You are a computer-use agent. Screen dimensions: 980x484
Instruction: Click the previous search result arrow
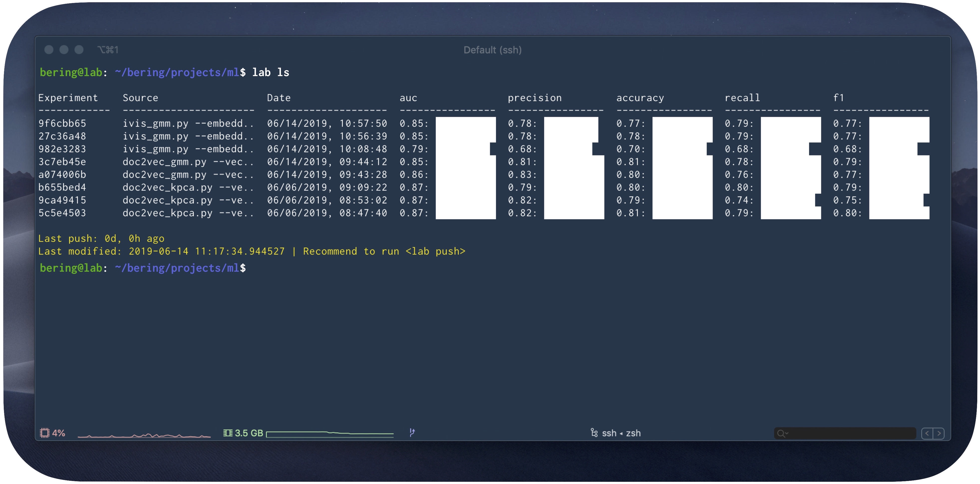(928, 433)
